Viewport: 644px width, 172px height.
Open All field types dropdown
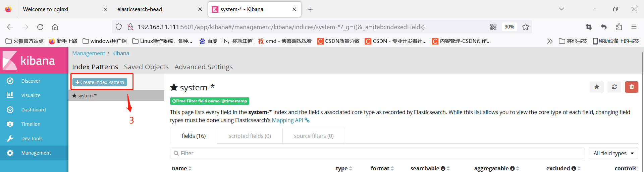(x=613, y=153)
